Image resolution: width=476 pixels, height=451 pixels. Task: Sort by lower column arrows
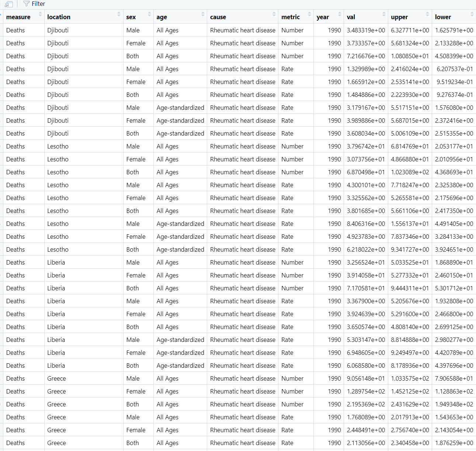click(x=472, y=14)
